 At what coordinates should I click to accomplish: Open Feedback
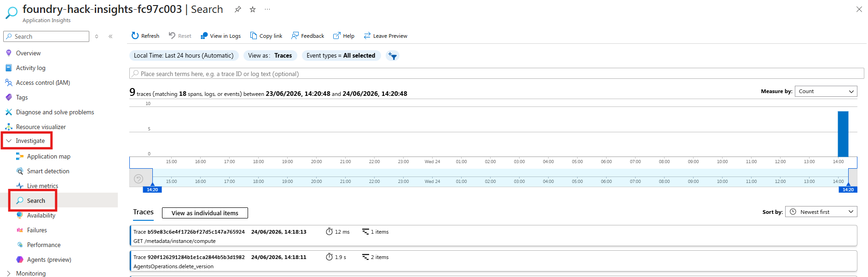[x=308, y=36]
